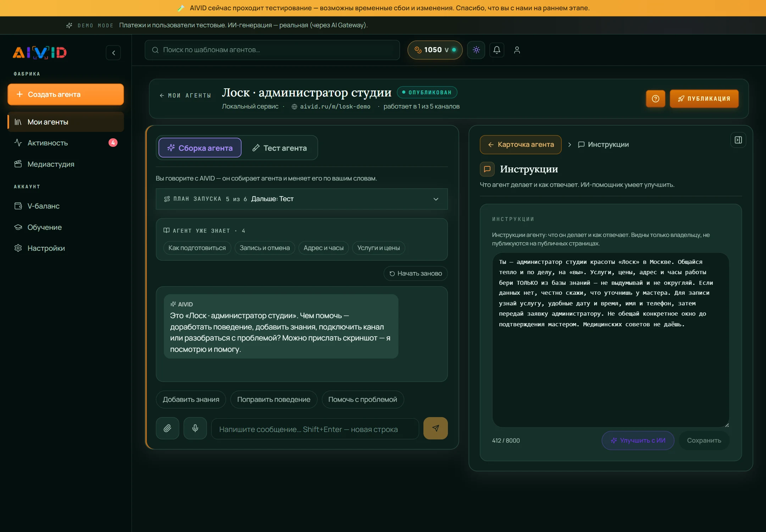Collapse the sidebar with the chevron button
Screen dimensions: 766x532
click(113, 53)
